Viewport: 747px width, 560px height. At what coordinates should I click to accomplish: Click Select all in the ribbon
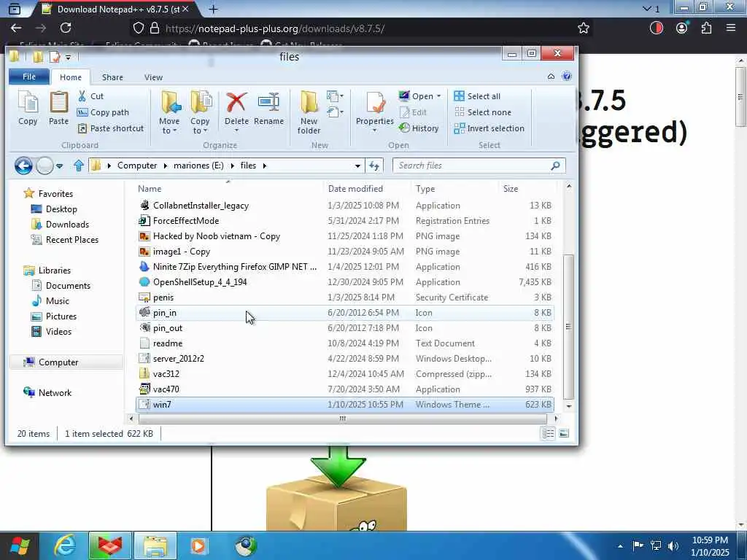[x=477, y=96]
